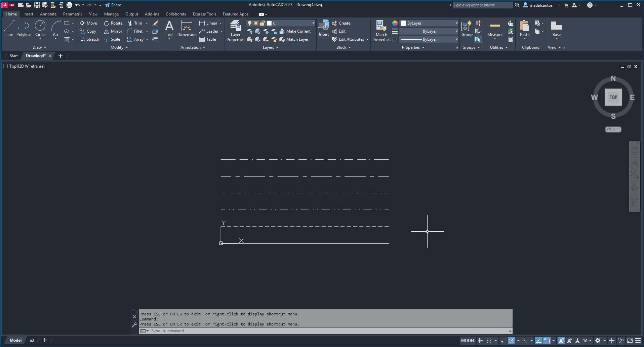Go to the Parametric ribbon tab
644x347 pixels.
click(73, 14)
